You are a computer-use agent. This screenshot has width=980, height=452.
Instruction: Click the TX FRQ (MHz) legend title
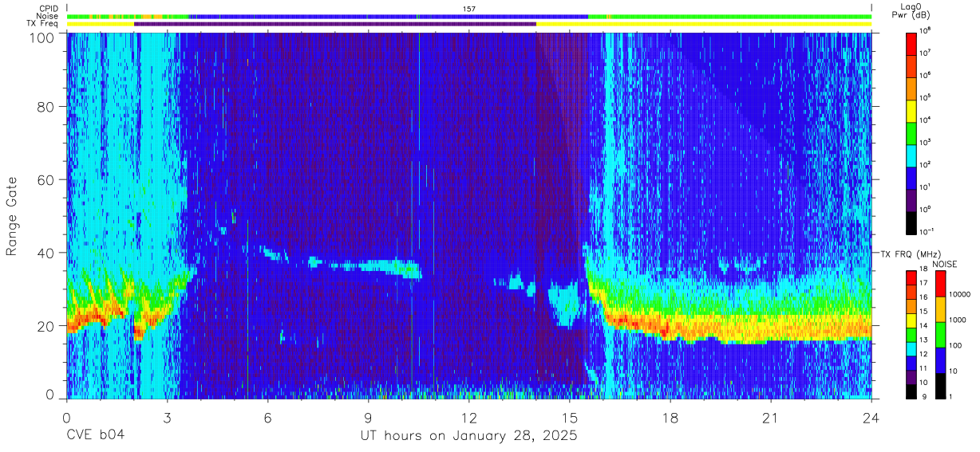point(912,254)
